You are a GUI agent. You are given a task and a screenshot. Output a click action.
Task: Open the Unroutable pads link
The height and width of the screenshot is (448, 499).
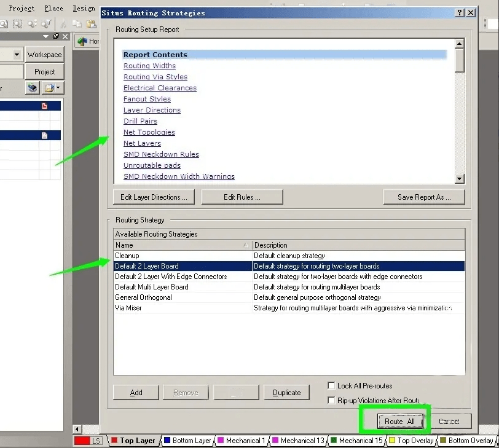tap(152, 165)
